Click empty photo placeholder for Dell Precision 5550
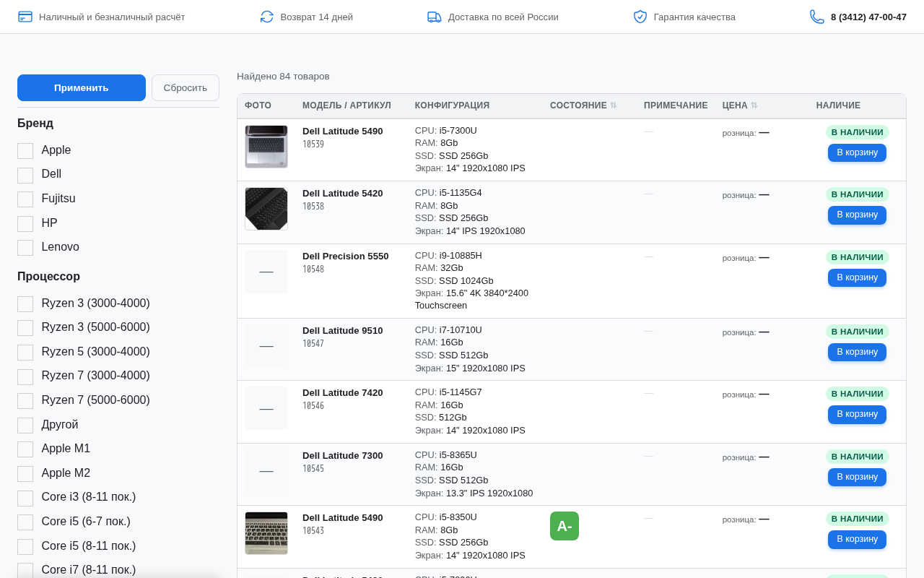The height and width of the screenshot is (578, 924). point(266,272)
